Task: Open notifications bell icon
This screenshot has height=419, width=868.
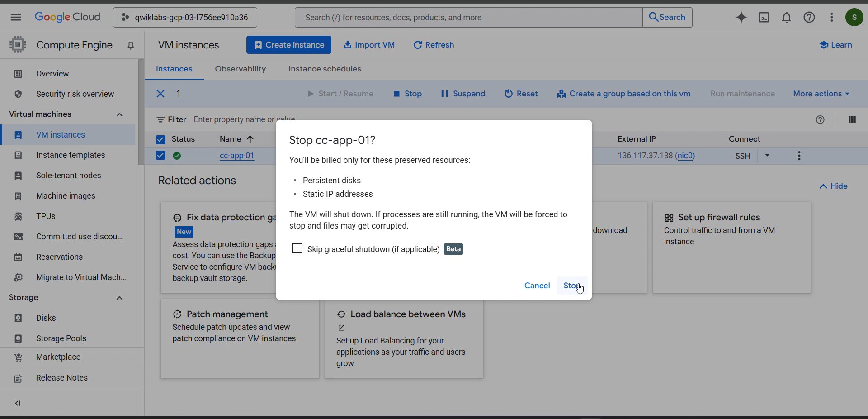Action: point(787,17)
